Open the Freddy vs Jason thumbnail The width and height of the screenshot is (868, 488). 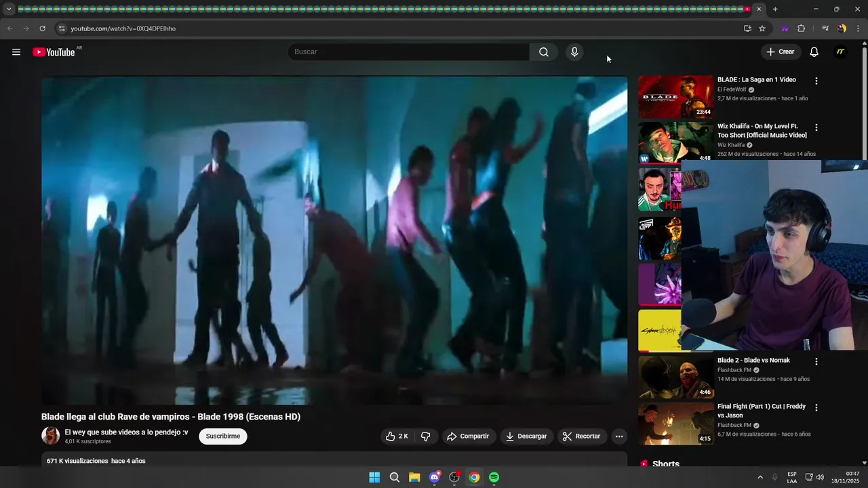click(675, 424)
